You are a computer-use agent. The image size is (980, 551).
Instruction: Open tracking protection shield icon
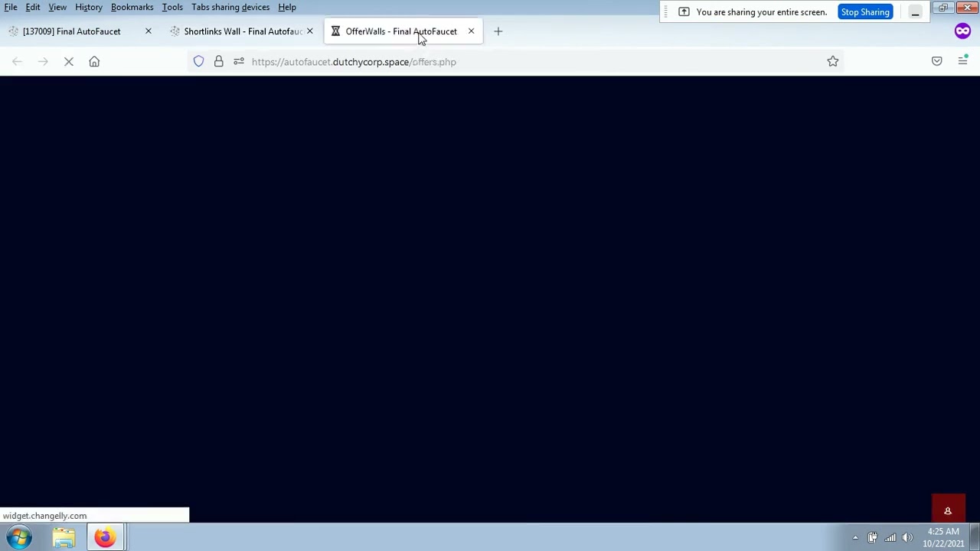[198, 61]
